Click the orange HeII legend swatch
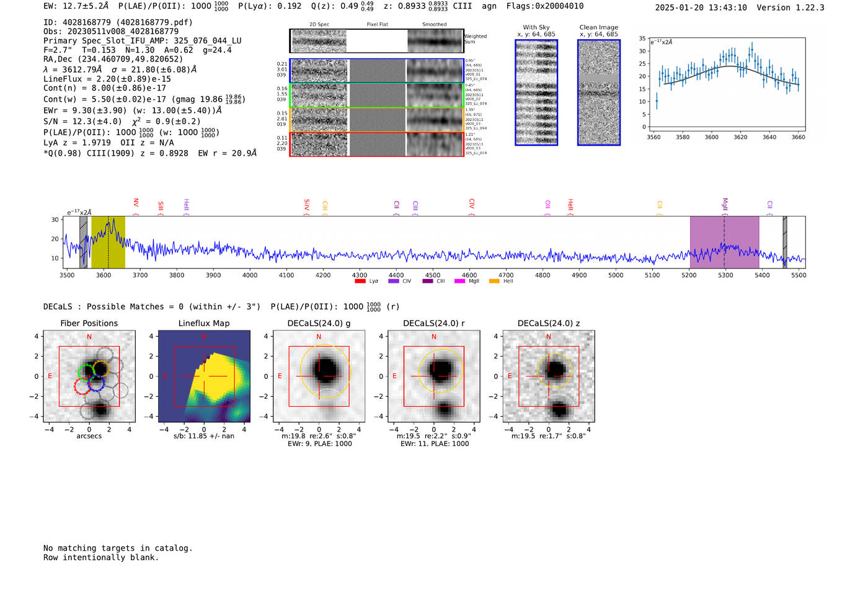868x591 pixels. (494, 281)
